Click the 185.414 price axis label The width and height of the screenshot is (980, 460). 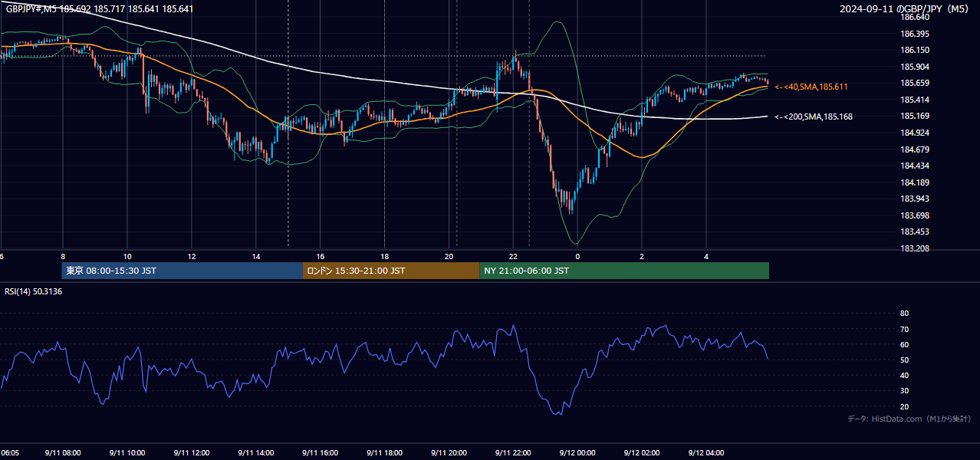tap(915, 100)
